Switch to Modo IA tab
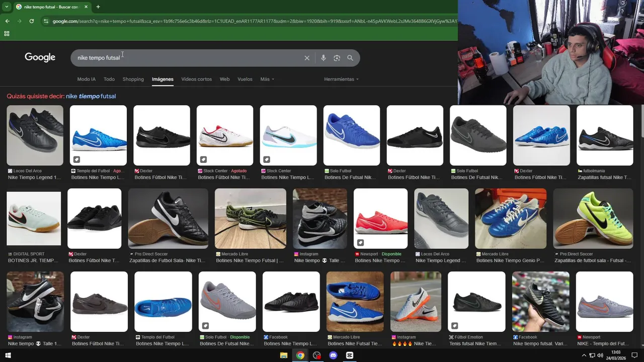This screenshot has width=644, height=362. click(86, 79)
